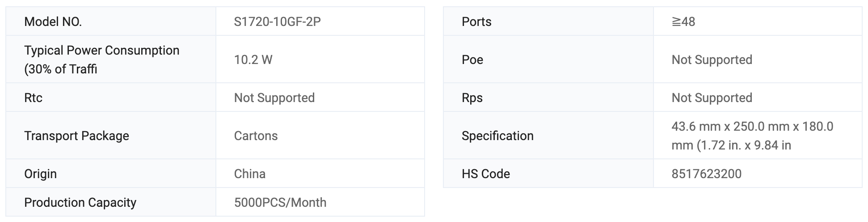This screenshot has height=222, width=868.
Task: Select the S1720-10GF-2P model value
Action: [x=277, y=21]
